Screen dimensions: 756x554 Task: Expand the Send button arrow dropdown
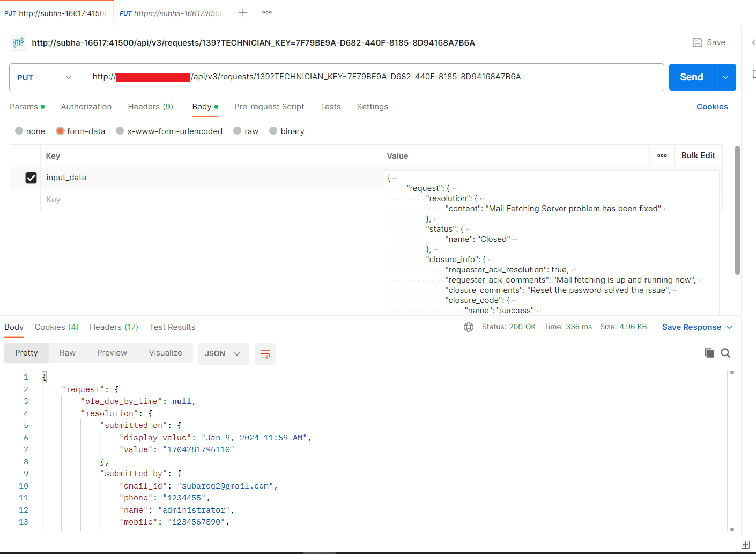click(x=725, y=77)
